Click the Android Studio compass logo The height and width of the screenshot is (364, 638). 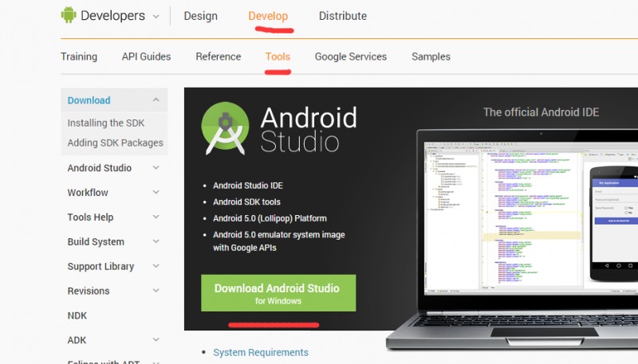(225, 129)
